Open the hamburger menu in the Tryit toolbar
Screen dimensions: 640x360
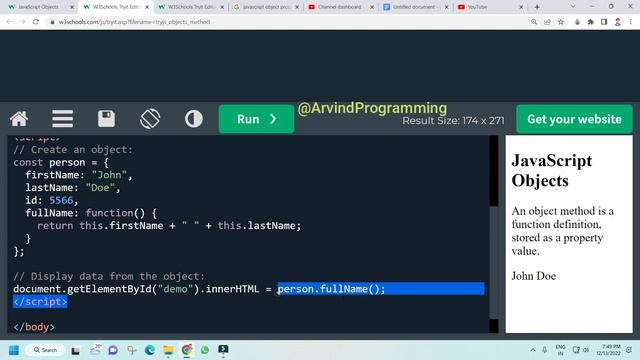click(x=62, y=119)
